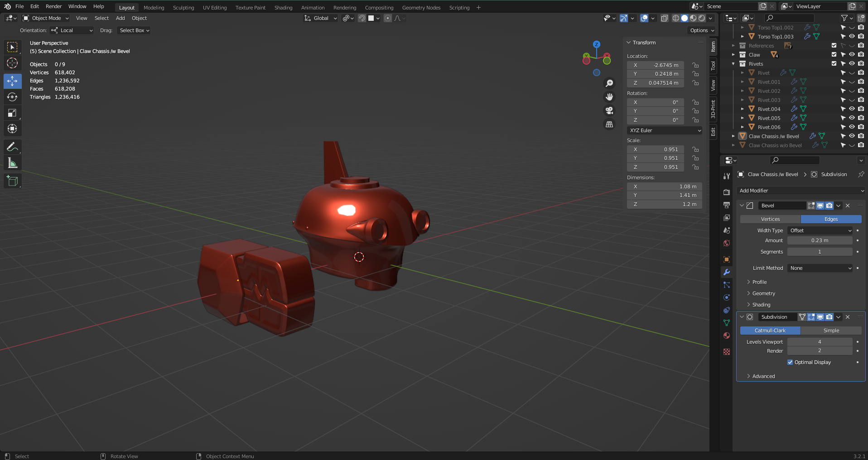The width and height of the screenshot is (868, 460).
Task: Select the Annotate pencil tool
Action: point(12,147)
